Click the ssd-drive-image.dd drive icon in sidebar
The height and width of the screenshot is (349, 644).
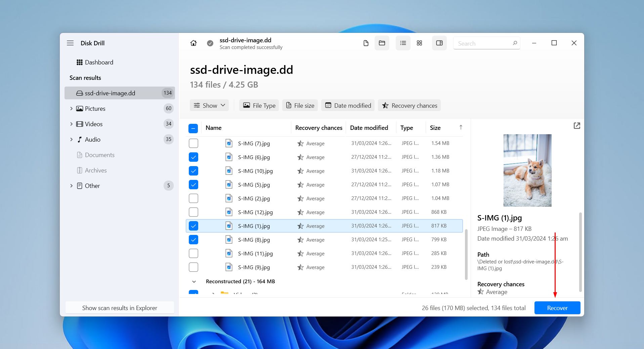pyautogui.click(x=80, y=93)
